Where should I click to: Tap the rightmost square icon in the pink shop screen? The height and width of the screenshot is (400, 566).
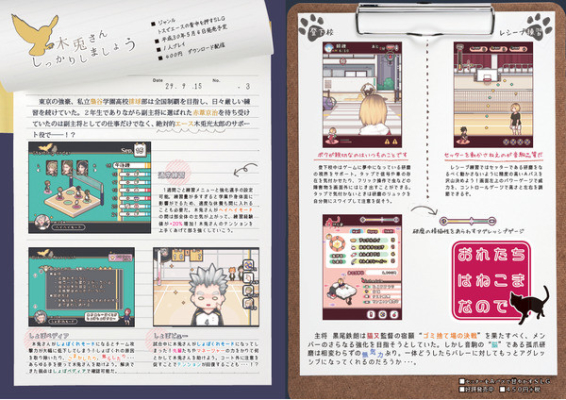395,314
